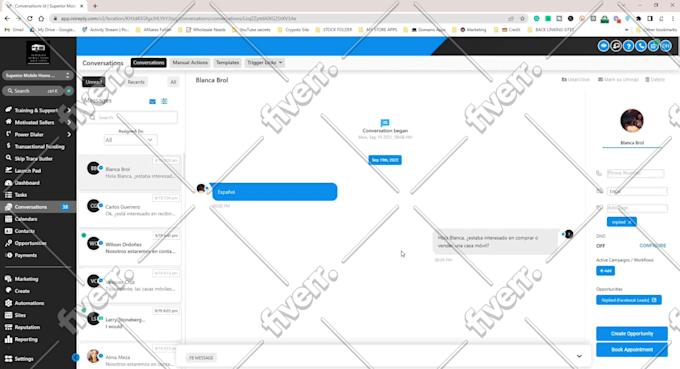Image resolution: width=680 pixels, height=369 pixels.
Task: Click the Unarchive action for this conversation
Action: tap(575, 80)
